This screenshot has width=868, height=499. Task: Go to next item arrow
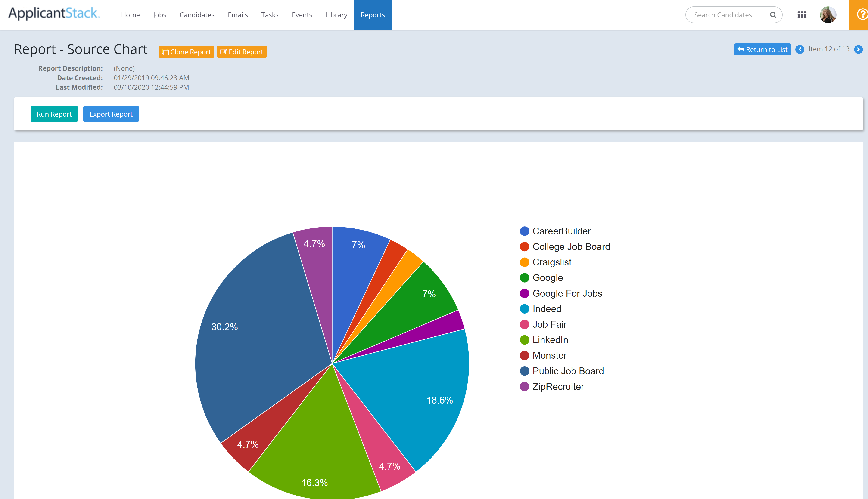tap(858, 49)
